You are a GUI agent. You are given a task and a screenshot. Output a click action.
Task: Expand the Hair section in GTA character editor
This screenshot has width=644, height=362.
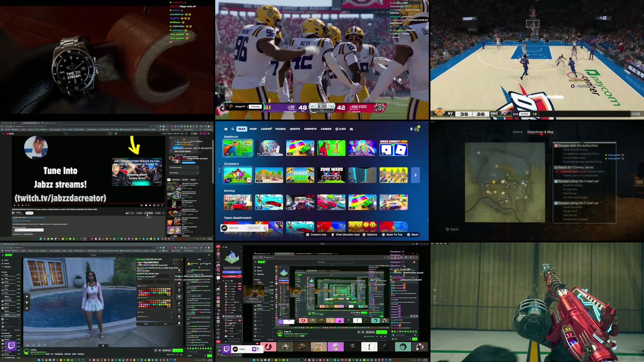point(155,312)
